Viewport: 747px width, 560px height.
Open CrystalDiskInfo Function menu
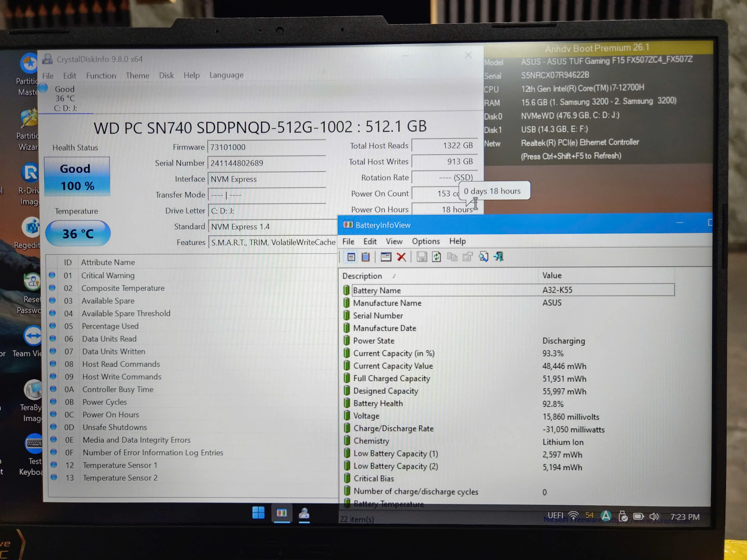tap(101, 76)
